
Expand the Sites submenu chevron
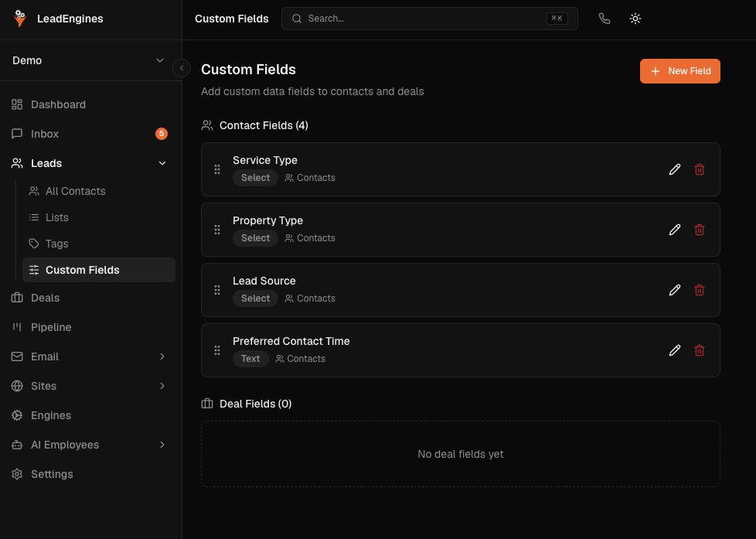pyautogui.click(x=162, y=386)
